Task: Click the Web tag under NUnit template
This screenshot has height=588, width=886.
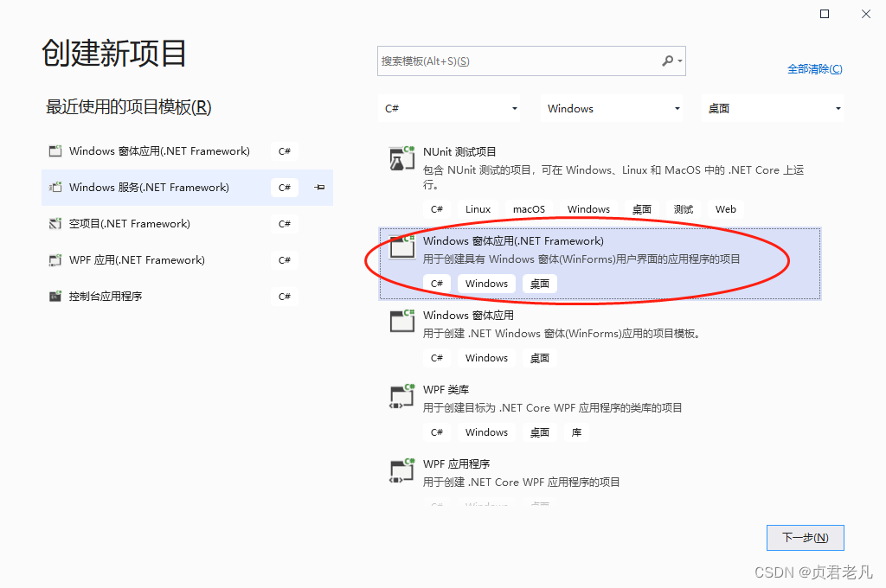Action: [x=726, y=209]
